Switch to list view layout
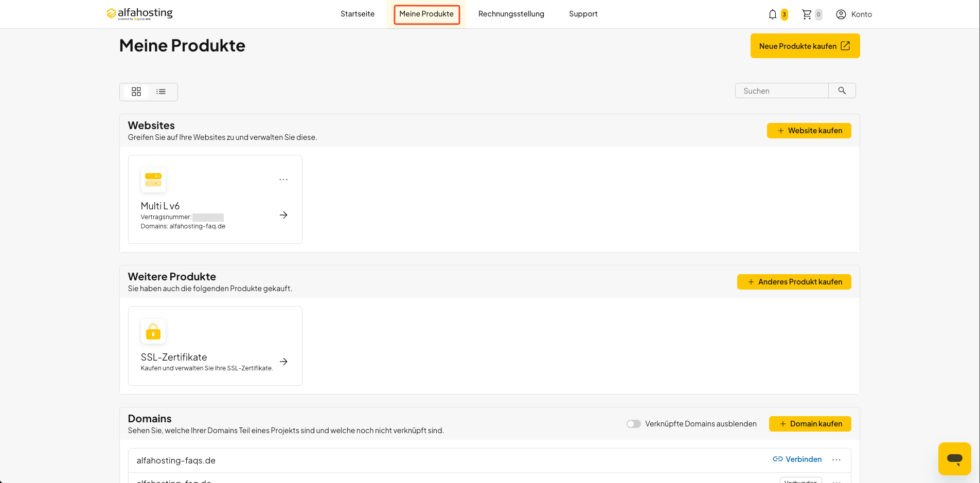 pos(161,92)
